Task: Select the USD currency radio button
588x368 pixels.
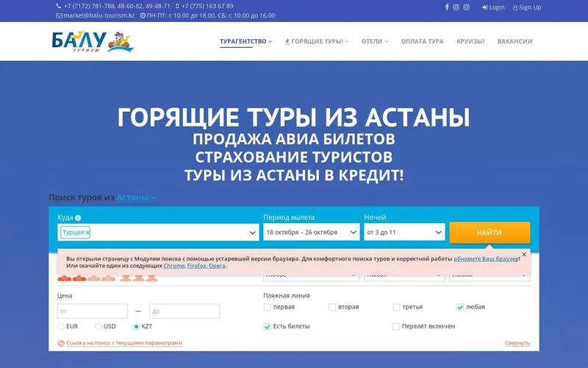Action: pyautogui.click(x=98, y=327)
